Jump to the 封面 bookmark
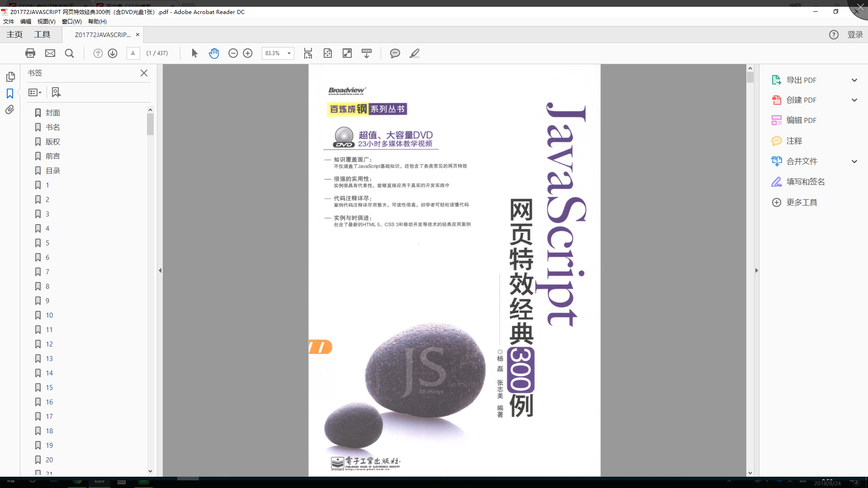Image resolution: width=868 pixels, height=488 pixels. 52,113
